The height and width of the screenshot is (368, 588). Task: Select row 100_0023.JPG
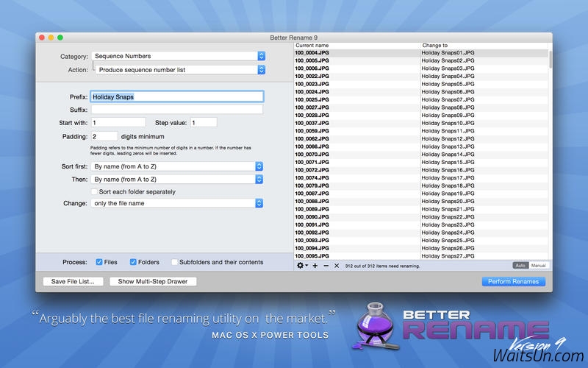(420, 84)
